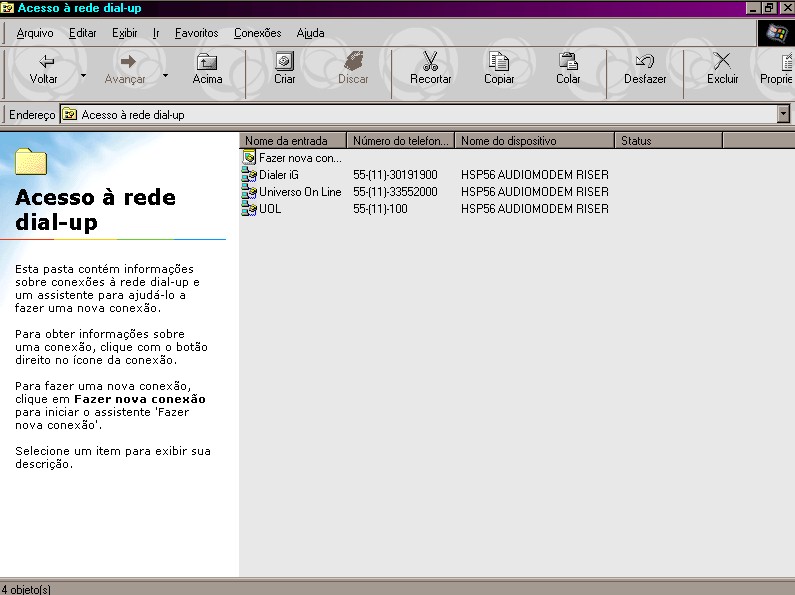The height and width of the screenshot is (595, 795).
Task: Open the Avançar history dropdown arrow
Action: pyautogui.click(x=165, y=75)
